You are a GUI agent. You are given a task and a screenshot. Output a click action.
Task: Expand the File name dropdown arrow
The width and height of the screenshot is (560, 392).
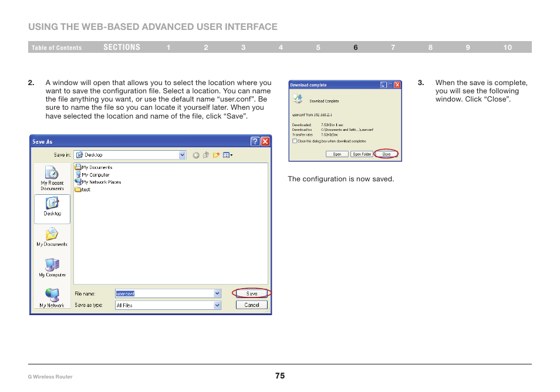(217, 293)
